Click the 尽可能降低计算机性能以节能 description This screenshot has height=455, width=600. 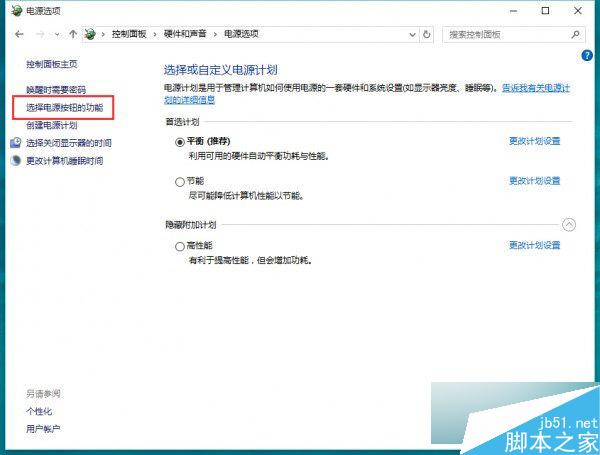pos(246,196)
